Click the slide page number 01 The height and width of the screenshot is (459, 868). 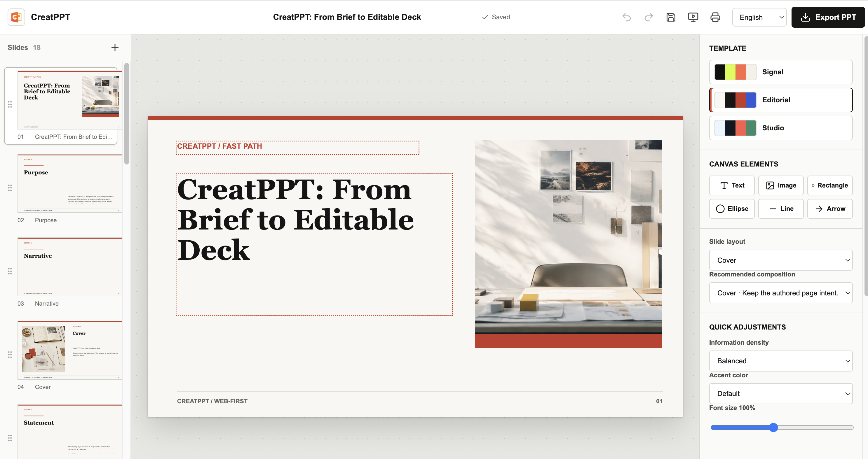click(659, 401)
